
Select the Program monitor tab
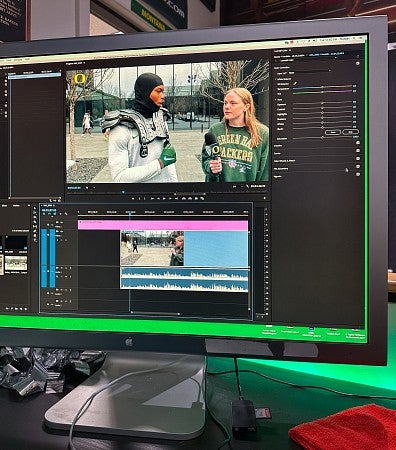point(74,63)
